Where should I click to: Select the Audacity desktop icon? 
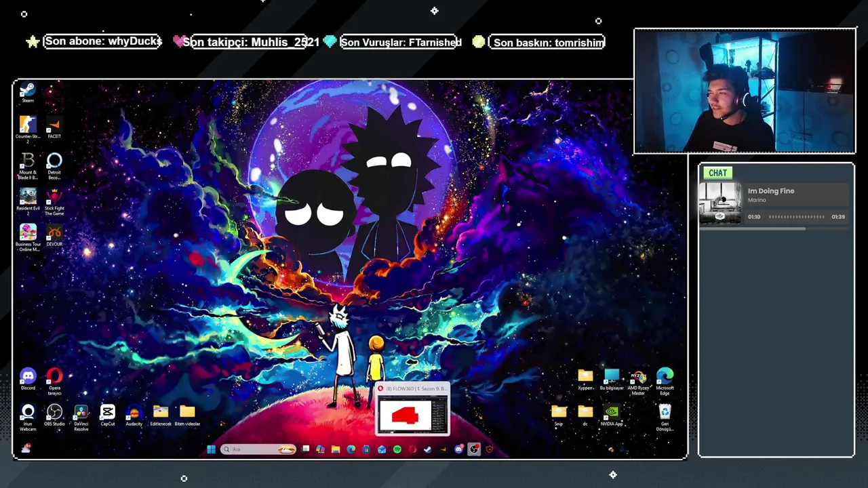click(x=134, y=415)
